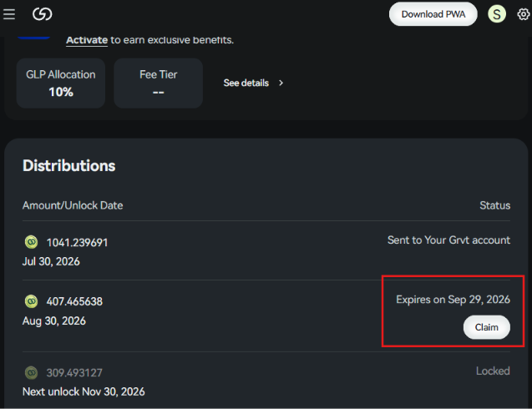Click the Distributions heading
The width and height of the screenshot is (532, 409).
(68, 166)
